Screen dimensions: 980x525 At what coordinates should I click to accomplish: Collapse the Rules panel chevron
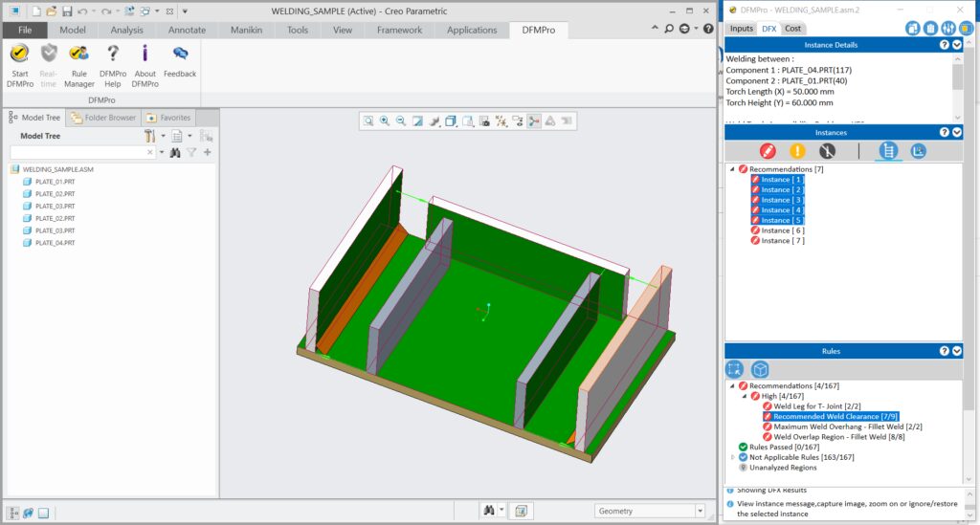point(957,351)
